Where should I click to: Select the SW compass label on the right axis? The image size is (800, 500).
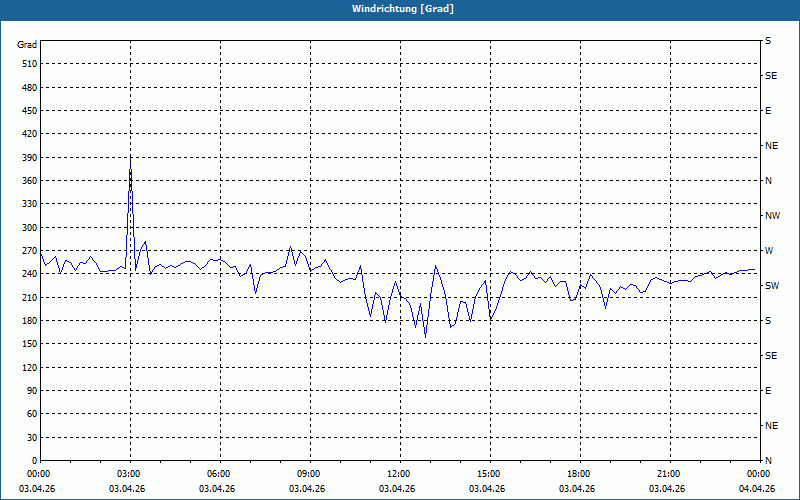772,286
